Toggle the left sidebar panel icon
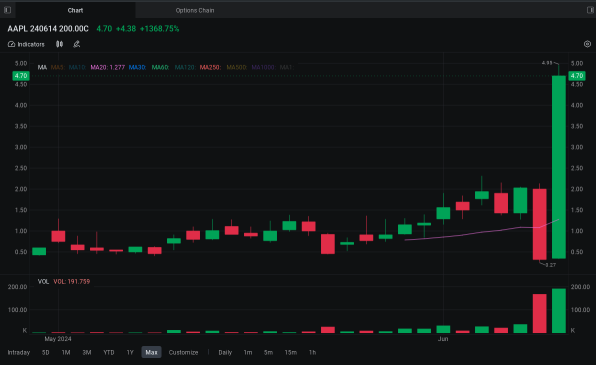This screenshot has height=365, width=596. point(7,10)
